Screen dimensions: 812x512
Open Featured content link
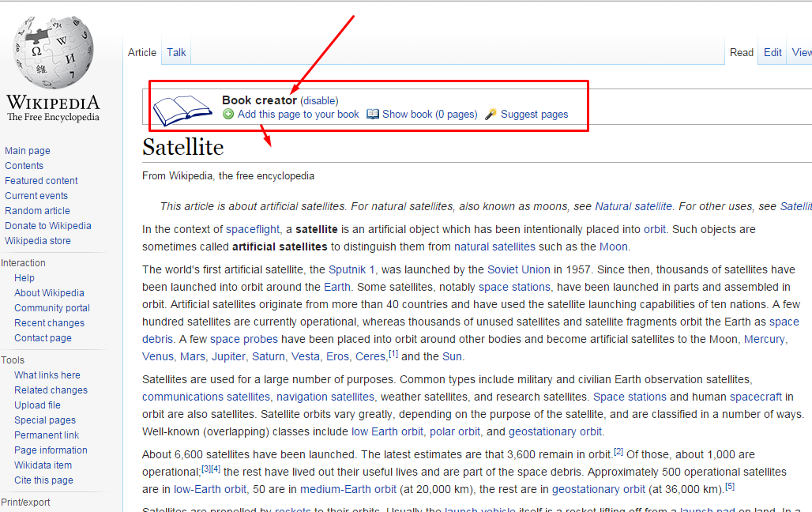point(41,181)
